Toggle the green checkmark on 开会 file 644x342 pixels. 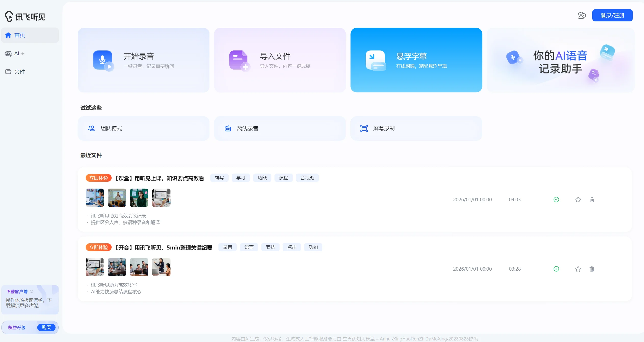click(556, 269)
